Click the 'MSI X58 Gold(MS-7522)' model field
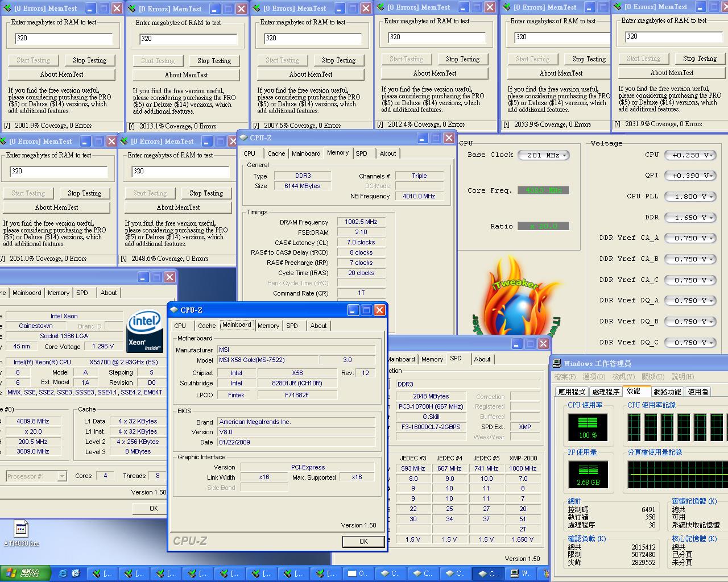 268,360
